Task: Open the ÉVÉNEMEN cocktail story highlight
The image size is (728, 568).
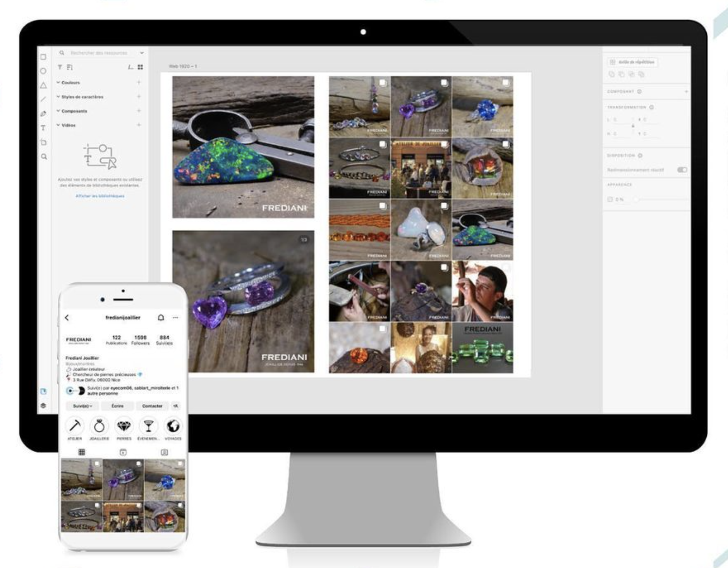Action: coord(148,426)
